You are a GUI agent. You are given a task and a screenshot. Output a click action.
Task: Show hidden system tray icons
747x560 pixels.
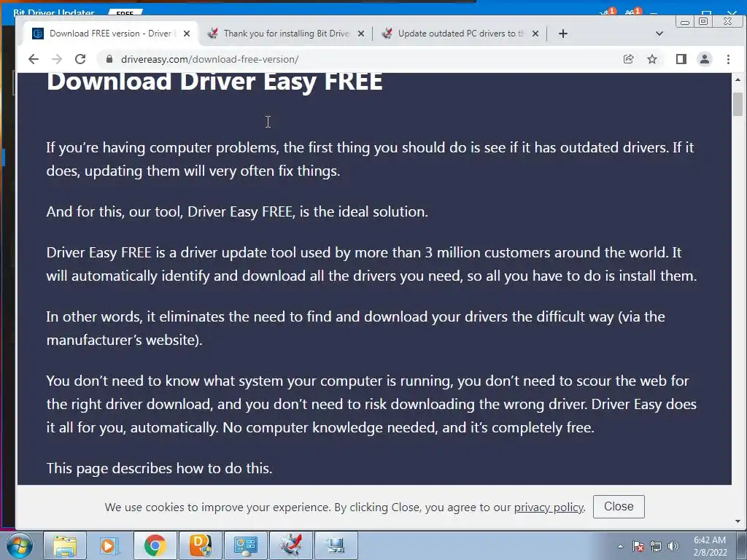pyautogui.click(x=620, y=546)
